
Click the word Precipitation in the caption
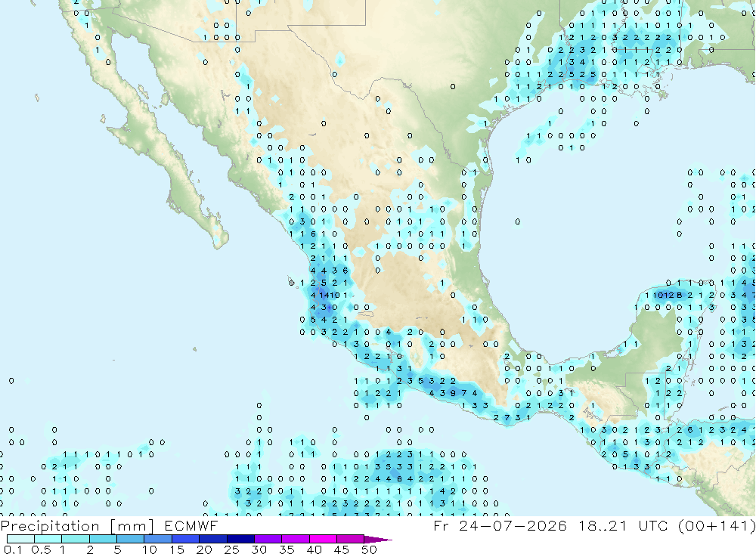50,525
